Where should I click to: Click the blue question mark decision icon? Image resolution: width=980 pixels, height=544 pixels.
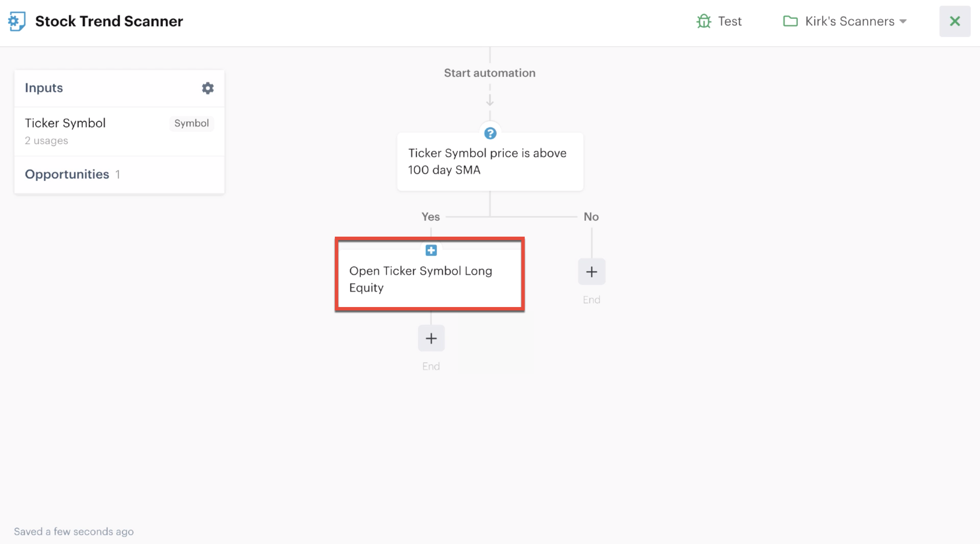(490, 133)
